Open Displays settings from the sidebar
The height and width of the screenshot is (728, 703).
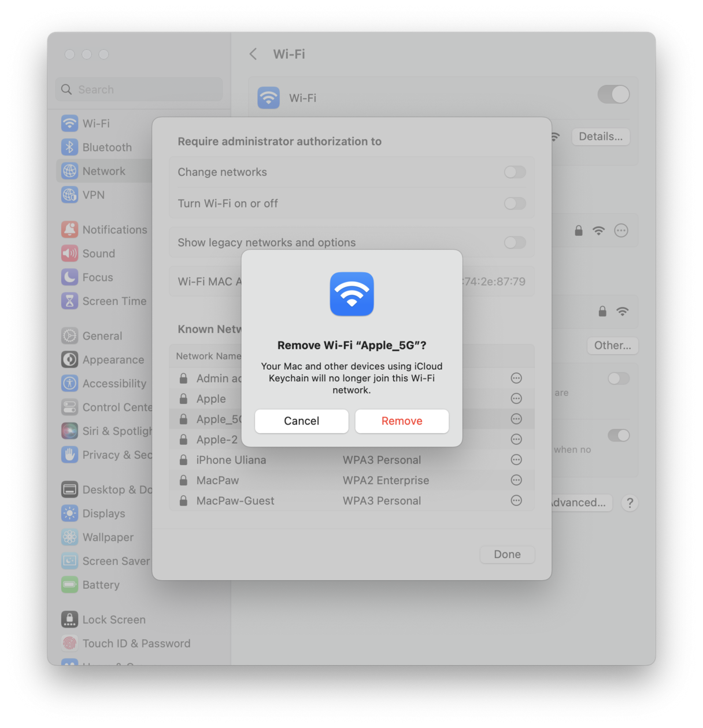[69, 513]
